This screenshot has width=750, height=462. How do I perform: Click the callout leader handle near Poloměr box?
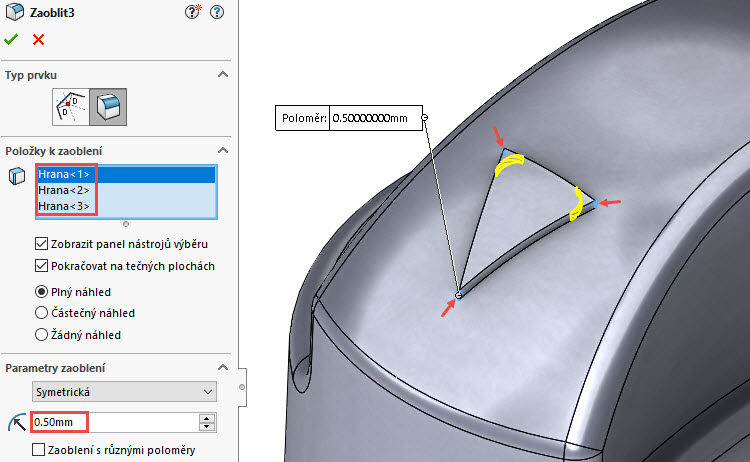[425, 118]
